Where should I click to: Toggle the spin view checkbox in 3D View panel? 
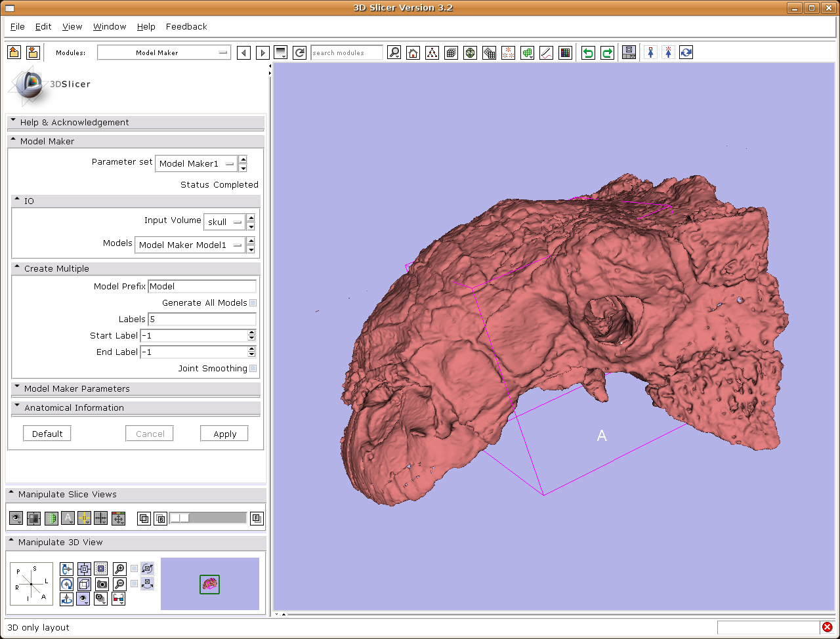coord(135,569)
